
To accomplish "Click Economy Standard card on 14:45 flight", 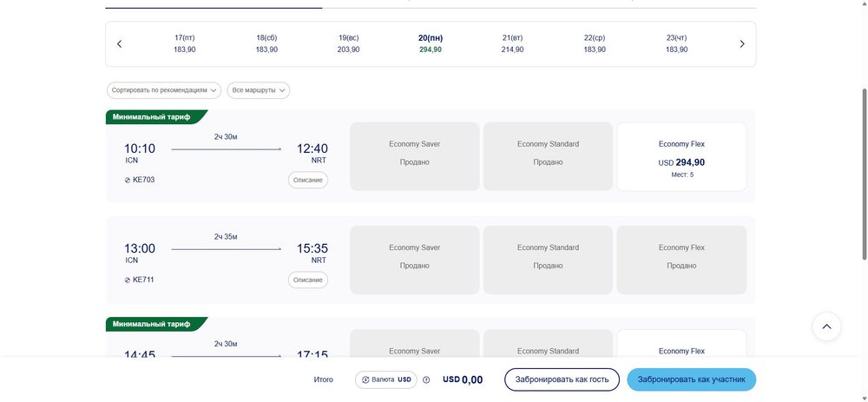I will point(548,343).
